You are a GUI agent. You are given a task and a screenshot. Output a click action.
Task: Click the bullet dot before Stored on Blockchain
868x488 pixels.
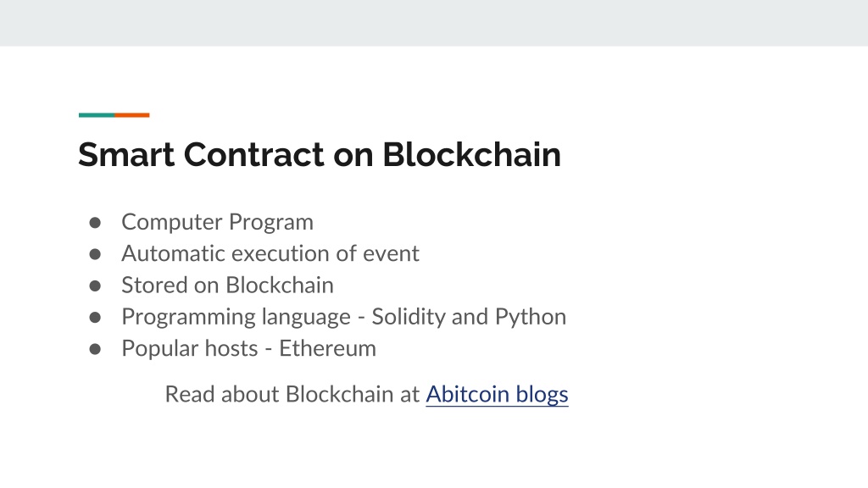95,286
